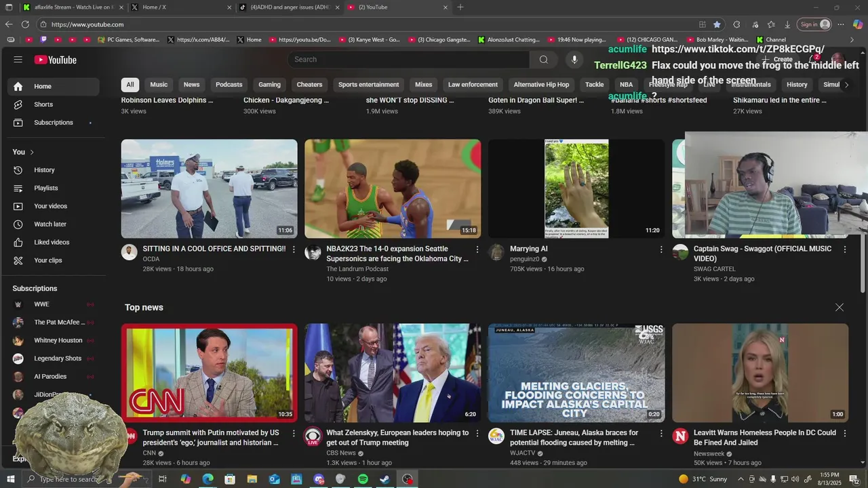
Task: Open the browser downloads icon
Action: tap(787, 24)
